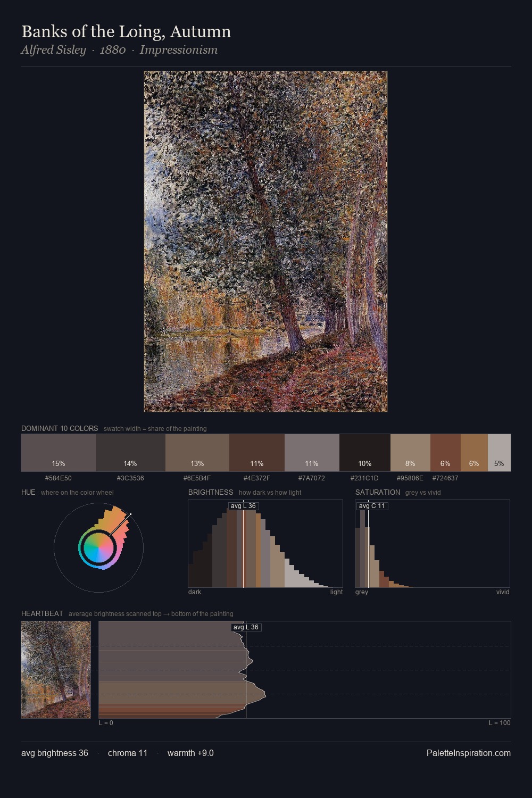The image size is (532, 798).
Task: Click the 11% grey swatch #7A7072
Action: 312,453
